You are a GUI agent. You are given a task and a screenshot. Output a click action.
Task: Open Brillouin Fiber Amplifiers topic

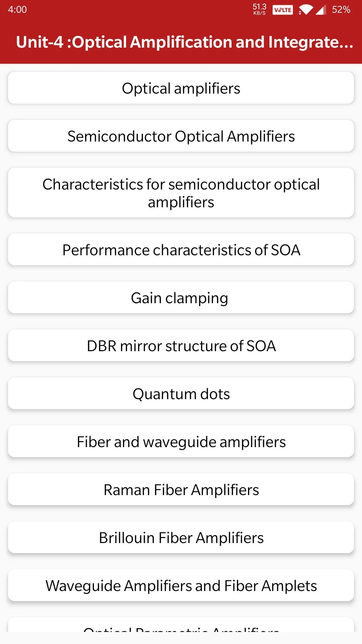click(181, 537)
